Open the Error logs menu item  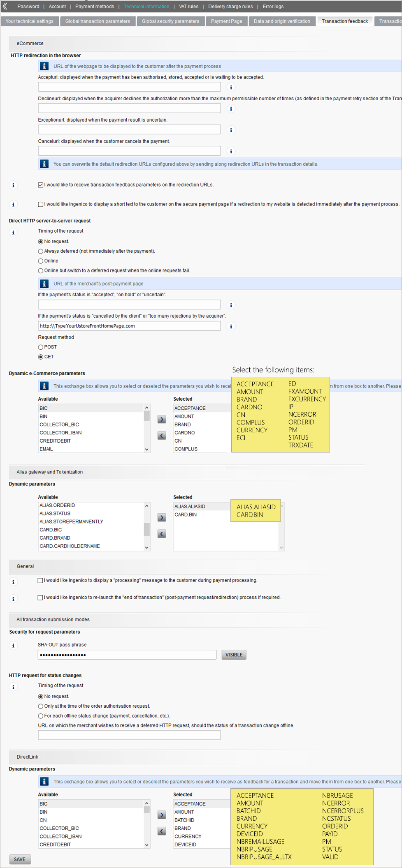(x=273, y=7)
